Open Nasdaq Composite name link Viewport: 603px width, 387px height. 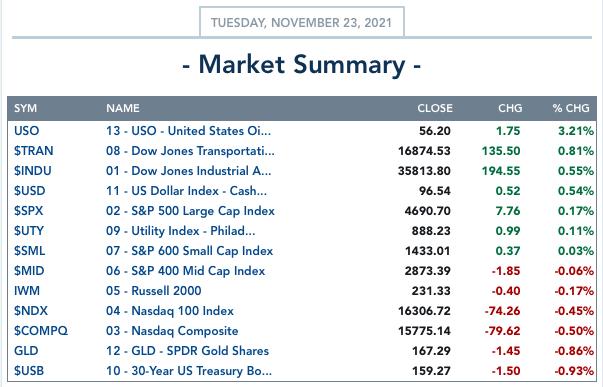tap(172, 331)
